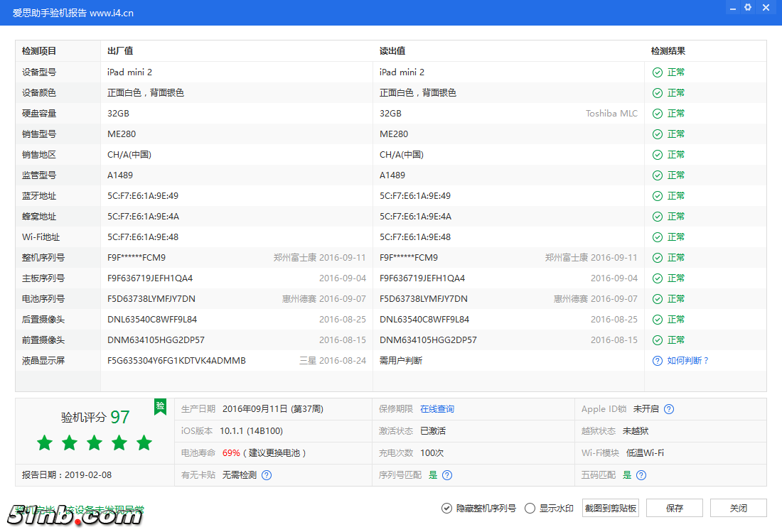Open the 在线查询 warranty link
This screenshot has width=782, height=532.
click(x=436, y=408)
